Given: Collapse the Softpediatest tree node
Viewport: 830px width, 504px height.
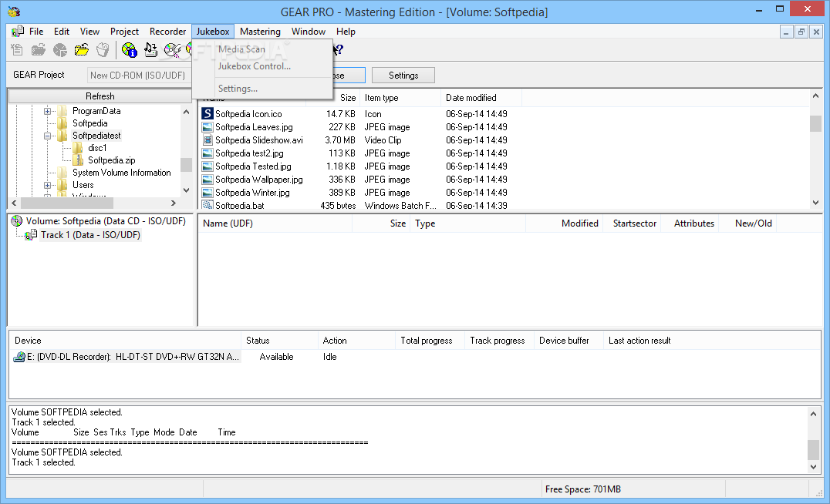Looking at the screenshot, I should click(x=47, y=136).
